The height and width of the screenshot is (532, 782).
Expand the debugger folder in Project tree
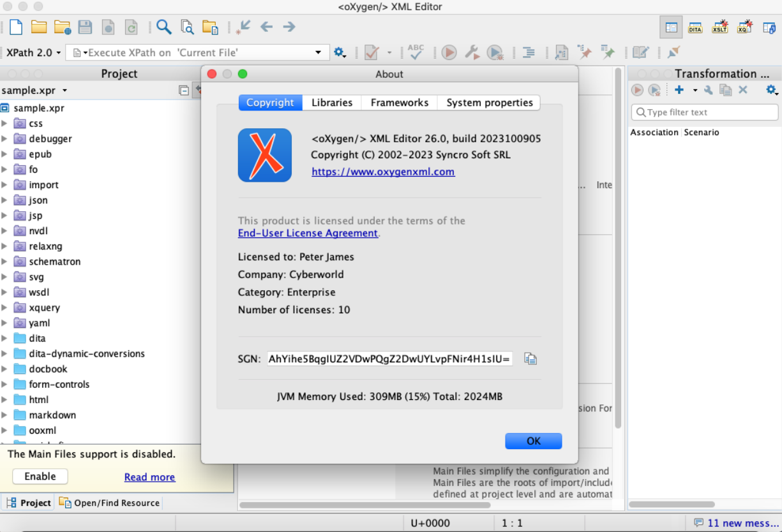(4, 138)
